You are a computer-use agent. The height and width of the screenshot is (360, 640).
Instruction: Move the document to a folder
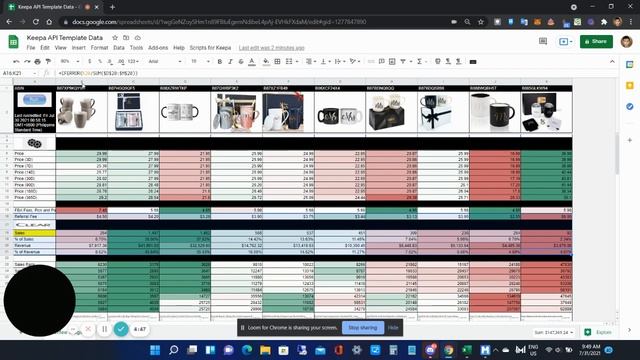coord(126,38)
